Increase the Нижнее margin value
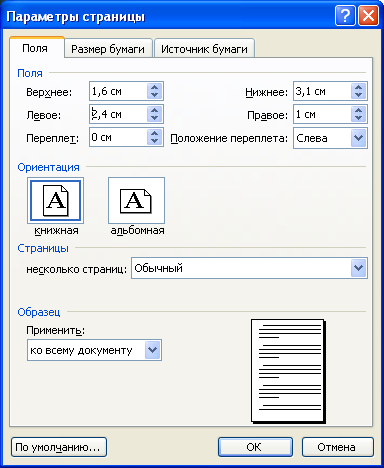 pyautogui.click(x=358, y=87)
